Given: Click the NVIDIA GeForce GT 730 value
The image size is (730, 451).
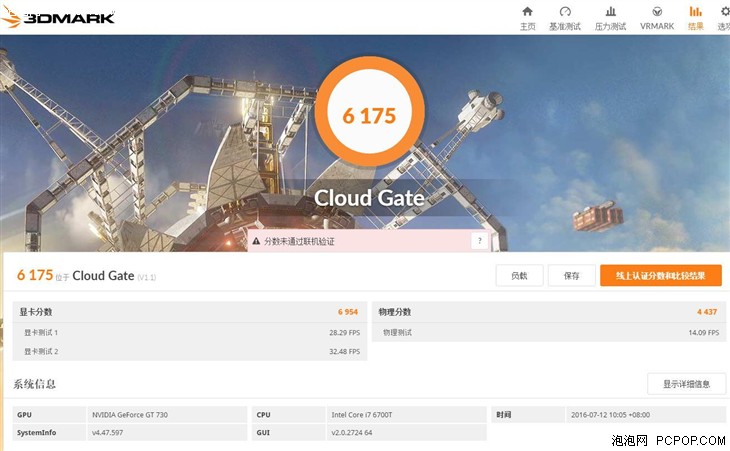Looking at the screenshot, I should click(130, 415).
